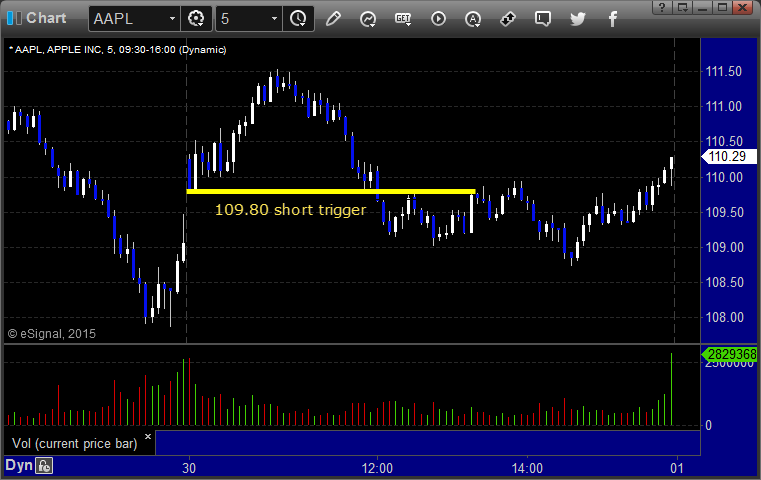This screenshot has height=480, width=761.
Task: Click the 12:00 time axis label
Action: coord(377,468)
